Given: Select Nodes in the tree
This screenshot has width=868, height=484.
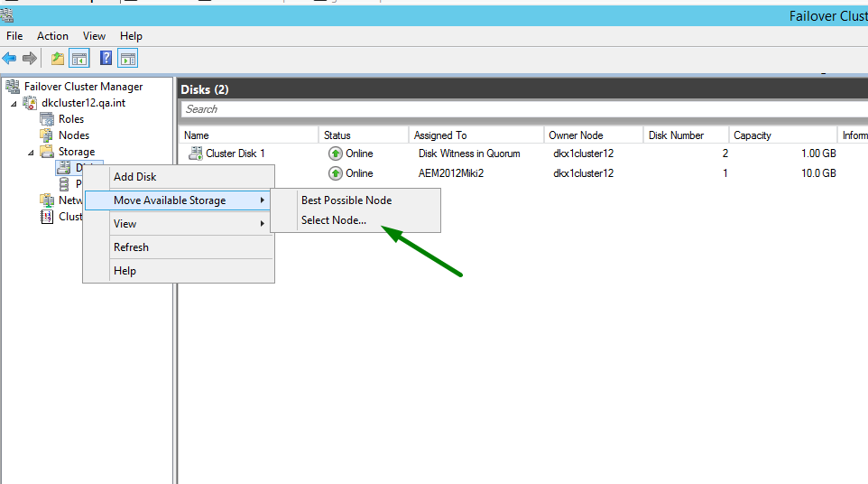Looking at the screenshot, I should point(74,135).
